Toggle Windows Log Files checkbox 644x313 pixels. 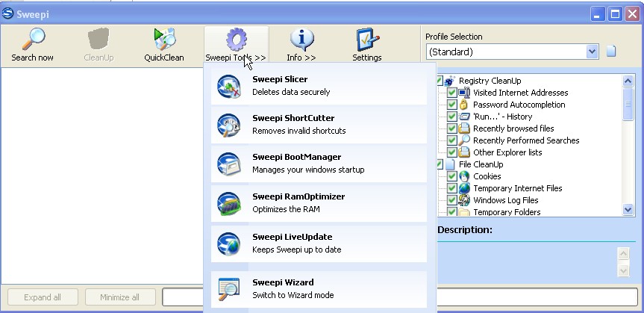point(451,200)
